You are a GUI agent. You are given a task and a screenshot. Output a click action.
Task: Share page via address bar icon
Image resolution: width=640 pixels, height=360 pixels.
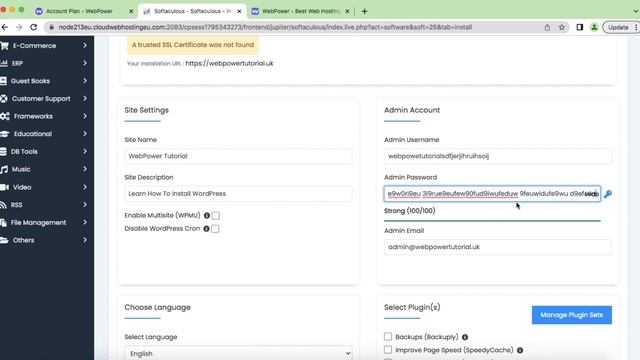(x=547, y=27)
